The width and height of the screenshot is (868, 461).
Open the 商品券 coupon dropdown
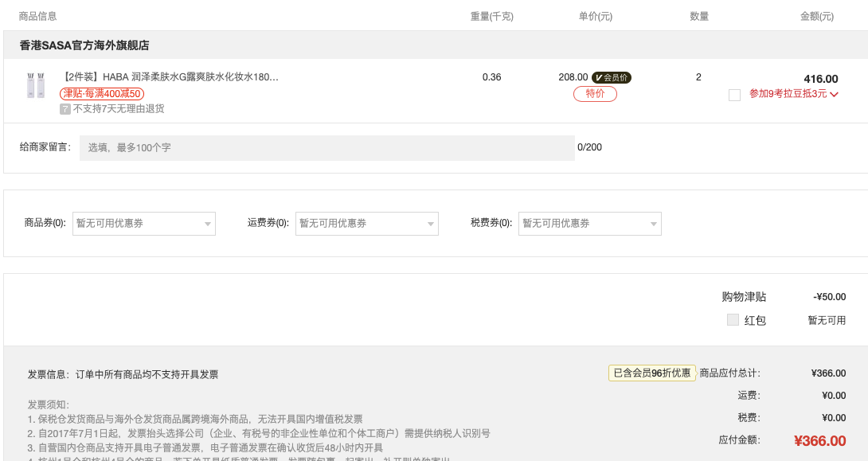pos(144,224)
